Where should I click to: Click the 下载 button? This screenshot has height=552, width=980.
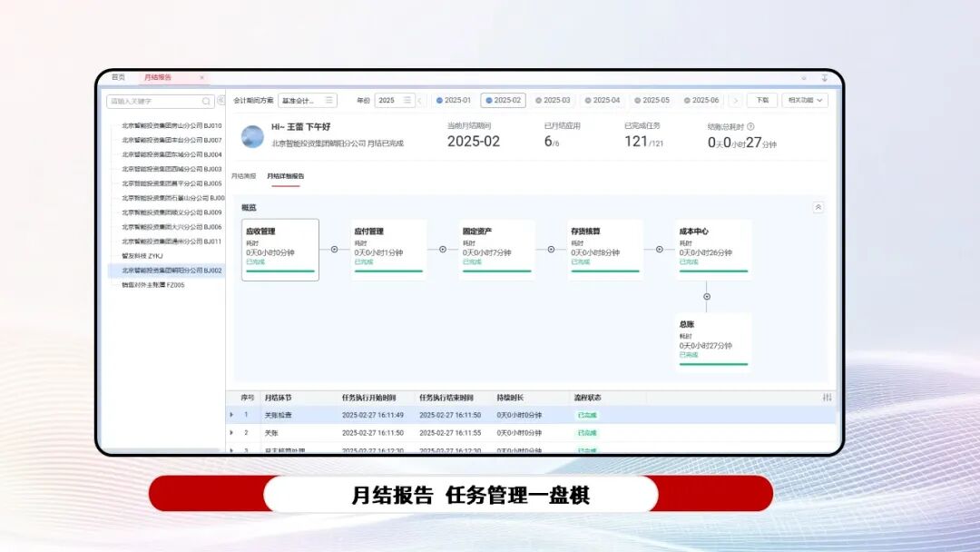762,100
